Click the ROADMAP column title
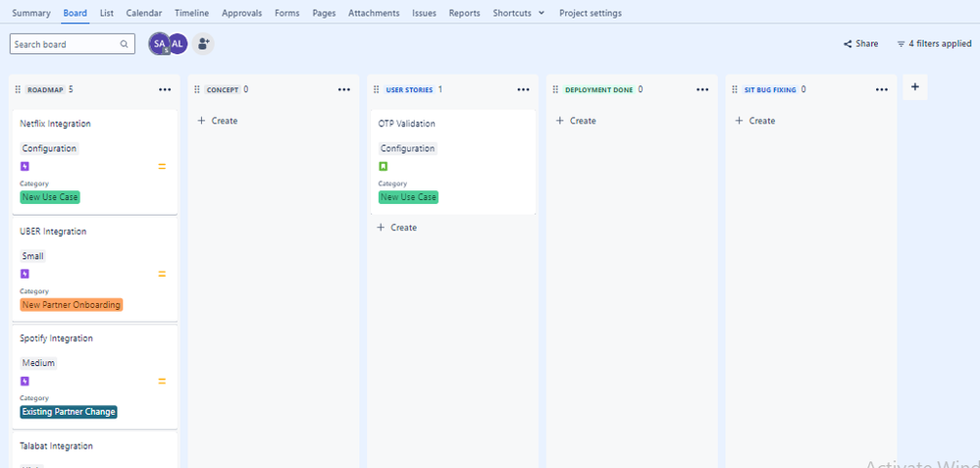The image size is (980, 468). click(x=45, y=90)
